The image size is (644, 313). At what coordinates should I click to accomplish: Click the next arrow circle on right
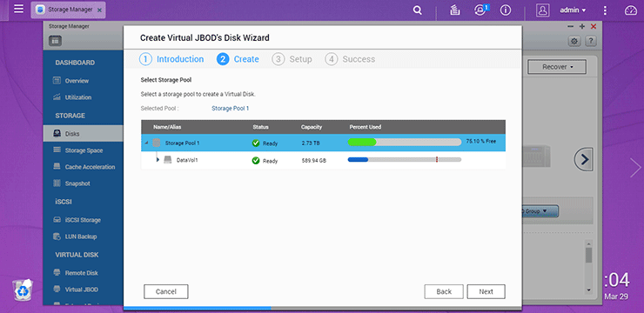pos(583,159)
